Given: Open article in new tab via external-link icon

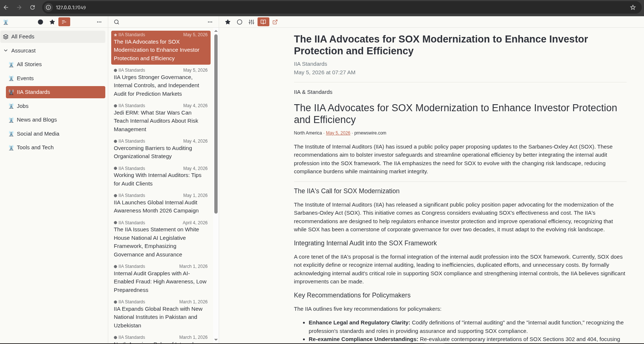Looking at the screenshot, I should point(275,22).
